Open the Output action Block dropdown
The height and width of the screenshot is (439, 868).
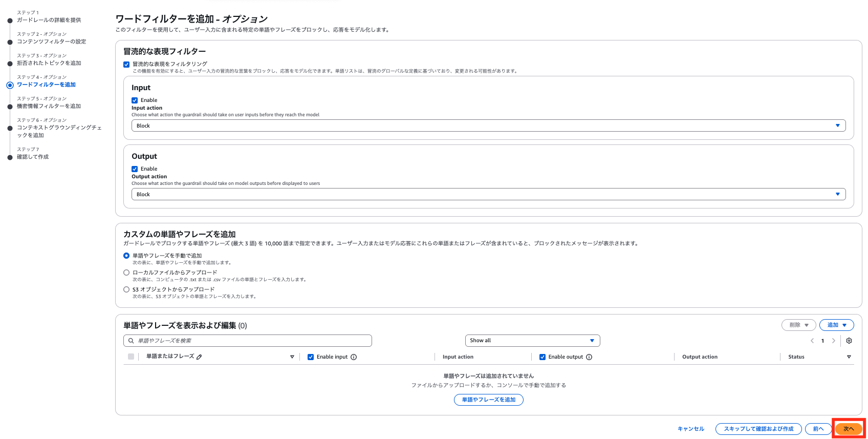(488, 194)
